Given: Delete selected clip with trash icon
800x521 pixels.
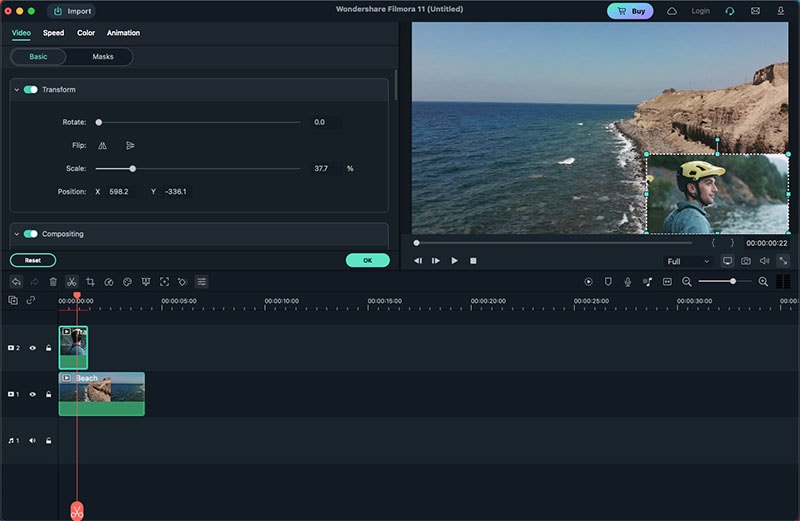Looking at the screenshot, I should point(53,282).
